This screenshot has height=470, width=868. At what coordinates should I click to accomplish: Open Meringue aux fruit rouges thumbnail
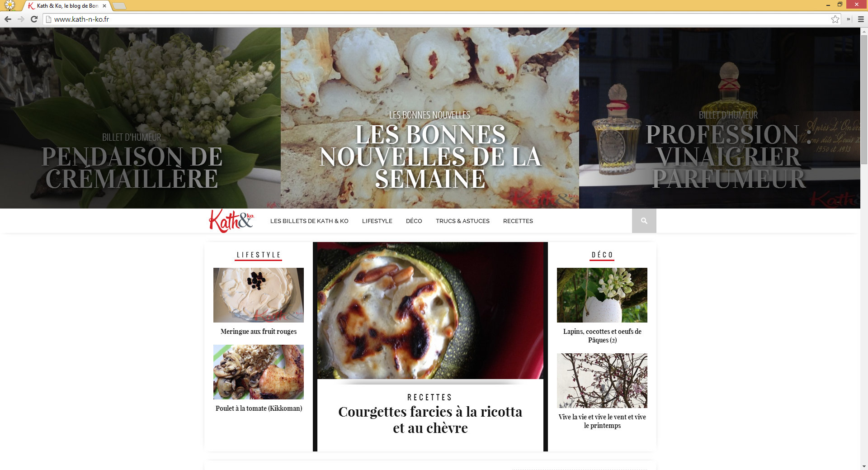tap(259, 295)
